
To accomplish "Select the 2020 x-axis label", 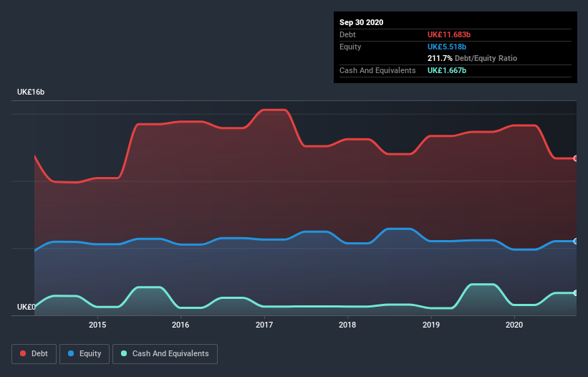I will 514,325.
